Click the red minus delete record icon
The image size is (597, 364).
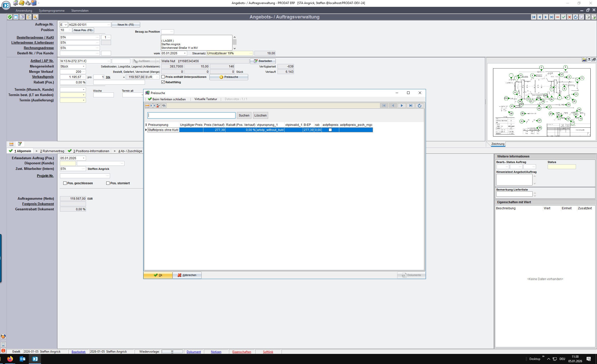pyautogui.click(x=558, y=17)
